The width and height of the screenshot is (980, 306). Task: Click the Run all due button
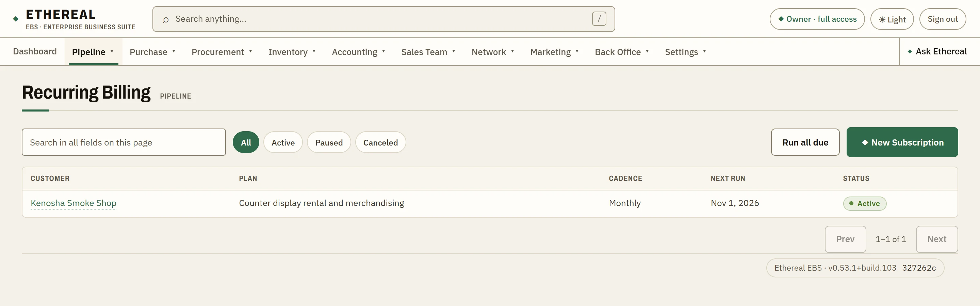805,142
